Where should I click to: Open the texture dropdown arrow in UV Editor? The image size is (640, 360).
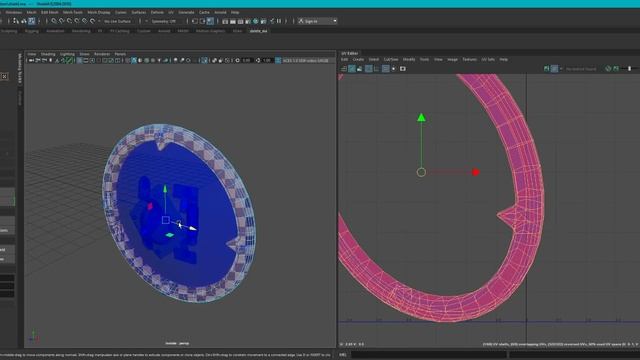click(561, 69)
